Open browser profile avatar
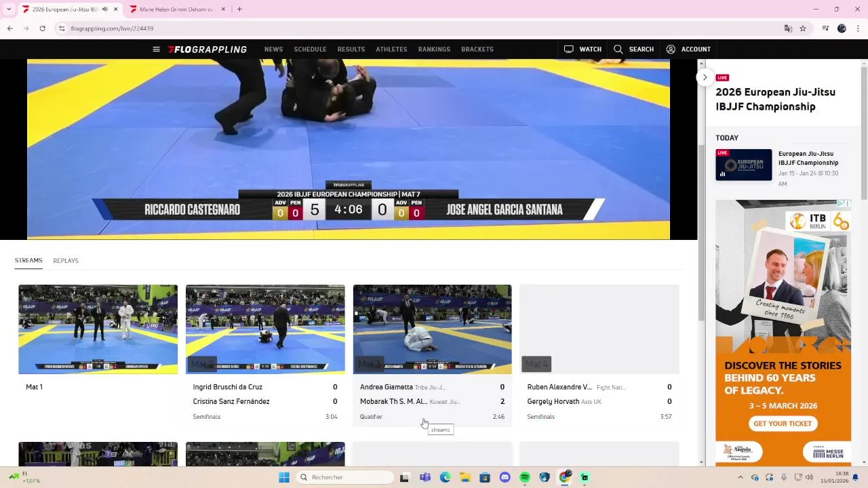The image size is (868, 488). [x=842, y=28]
